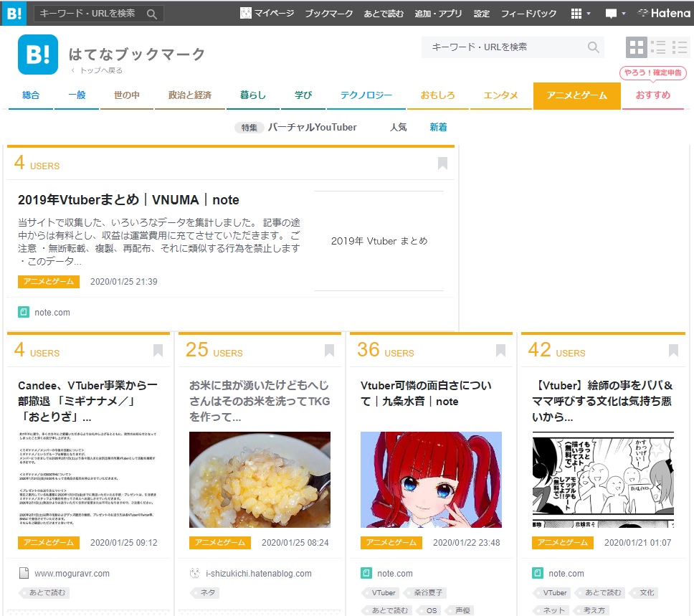Image resolution: width=694 pixels, height=616 pixels.
Task: Click the top bar search magnifier icon
Action: [152, 14]
